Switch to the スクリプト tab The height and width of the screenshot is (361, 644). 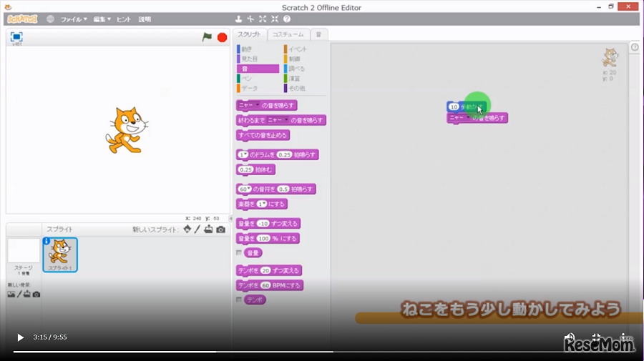249,34
